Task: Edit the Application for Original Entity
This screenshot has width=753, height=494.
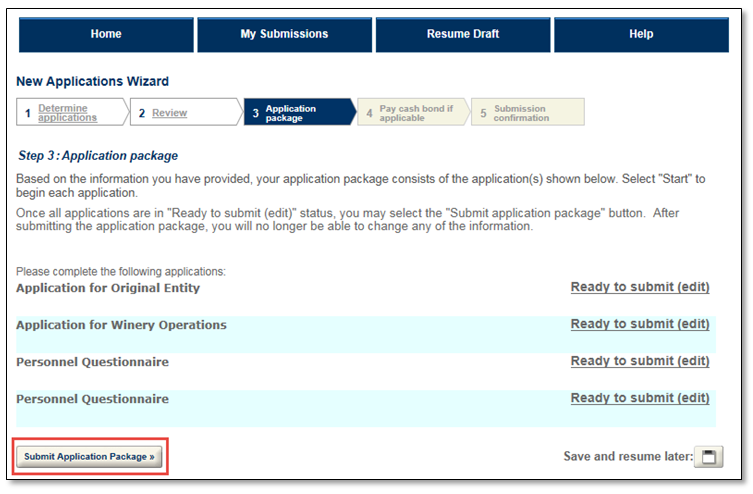Action: pos(640,287)
